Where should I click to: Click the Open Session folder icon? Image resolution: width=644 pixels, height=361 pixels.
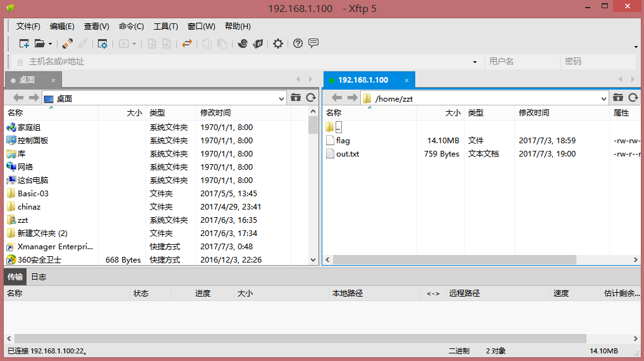tap(39, 44)
